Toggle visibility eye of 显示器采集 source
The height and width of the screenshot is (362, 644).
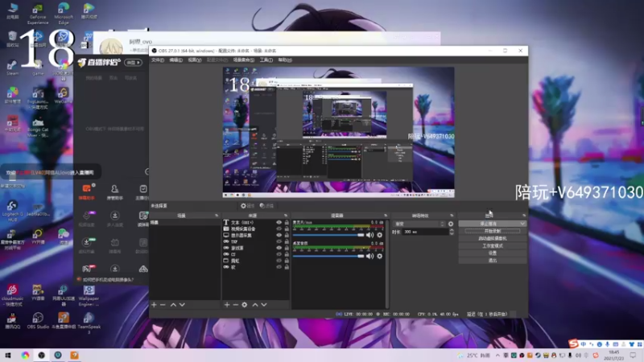click(279, 235)
